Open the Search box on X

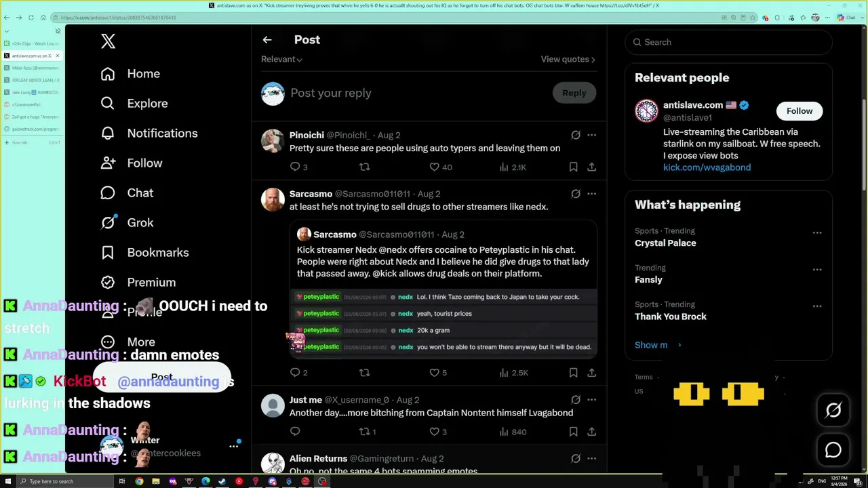[x=728, y=42]
